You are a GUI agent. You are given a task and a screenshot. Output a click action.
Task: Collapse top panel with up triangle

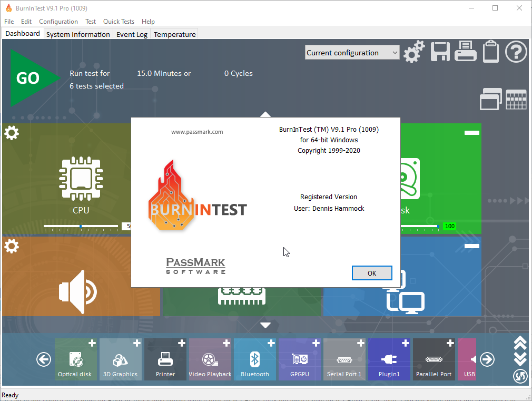265,114
